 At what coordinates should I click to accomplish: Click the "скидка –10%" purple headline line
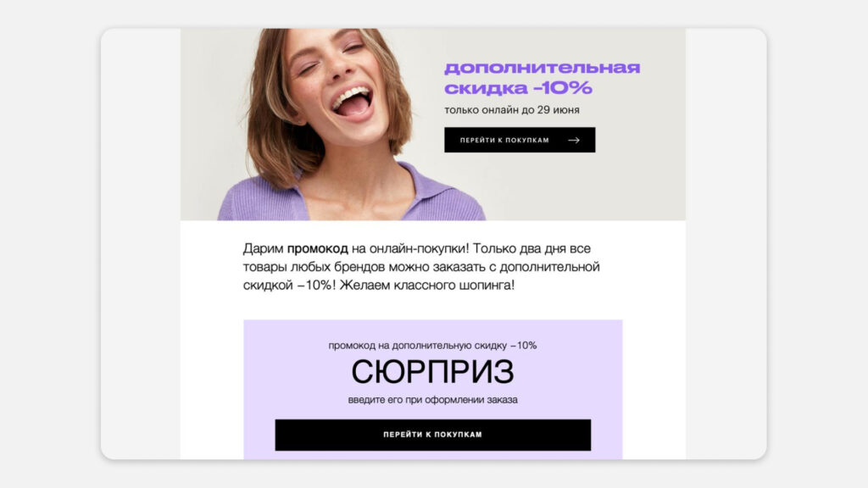(x=518, y=88)
